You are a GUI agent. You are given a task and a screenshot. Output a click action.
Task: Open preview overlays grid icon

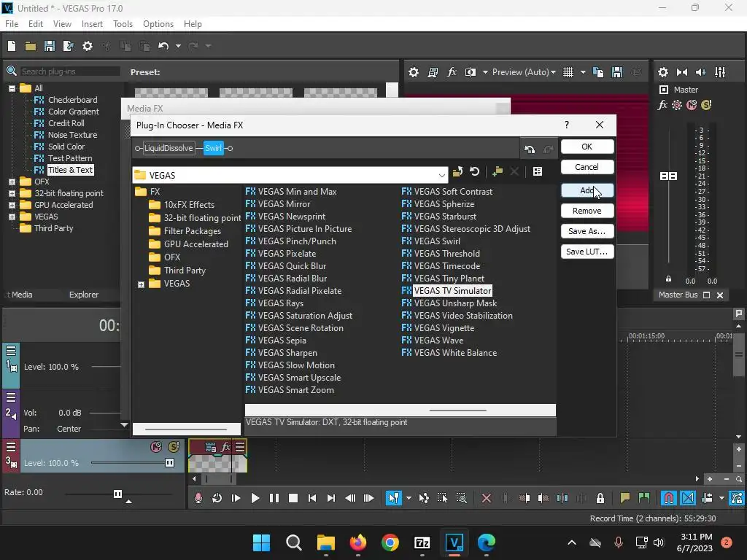[568, 72]
